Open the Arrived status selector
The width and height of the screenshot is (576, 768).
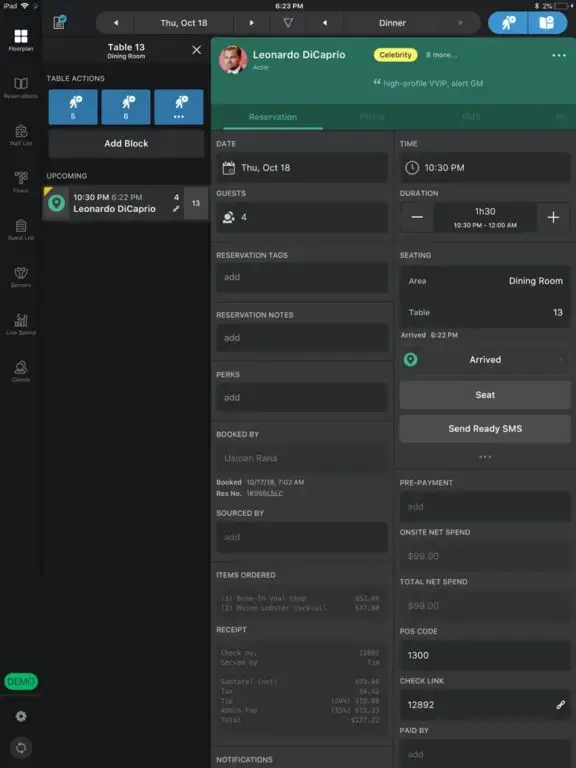(x=485, y=360)
